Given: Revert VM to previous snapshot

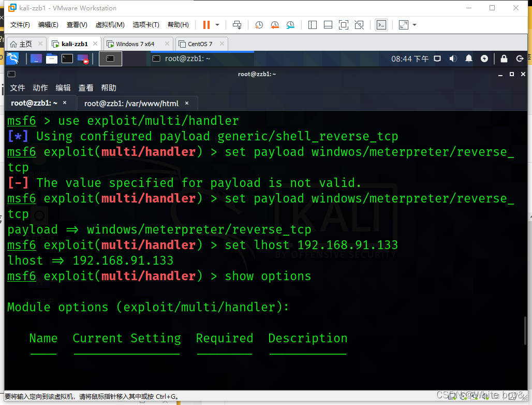Looking at the screenshot, I should (x=274, y=25).
